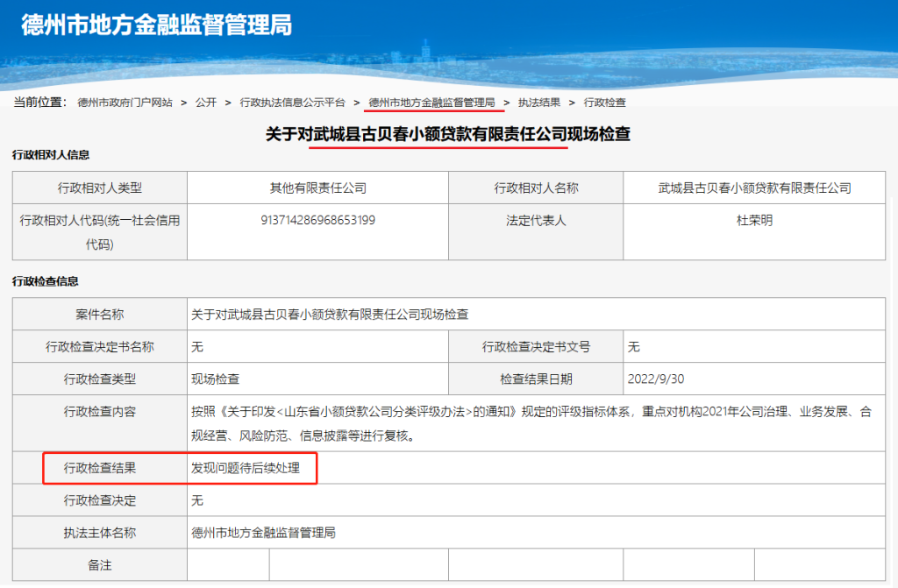Click the 行政检查 breadcrumb item

(604, 103)
